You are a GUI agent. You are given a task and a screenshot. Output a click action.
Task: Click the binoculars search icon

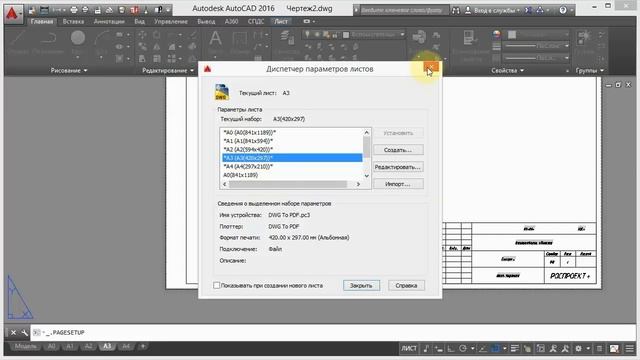tap(456, 10)
